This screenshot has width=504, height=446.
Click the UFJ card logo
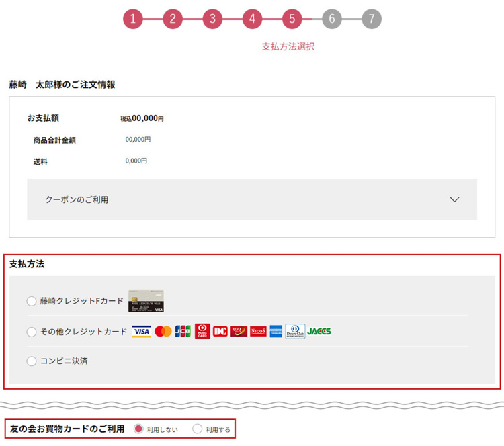[239, 332]
